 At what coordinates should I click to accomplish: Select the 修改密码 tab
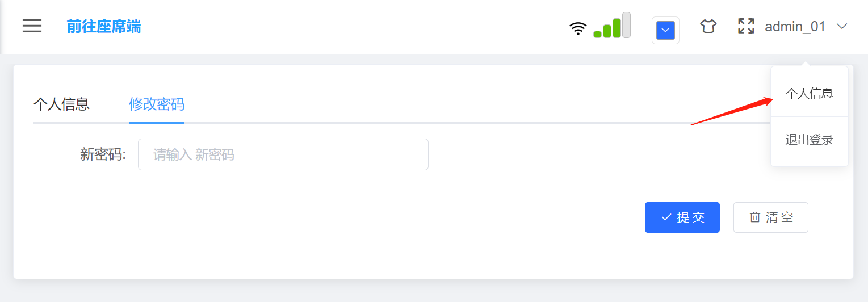157,104
